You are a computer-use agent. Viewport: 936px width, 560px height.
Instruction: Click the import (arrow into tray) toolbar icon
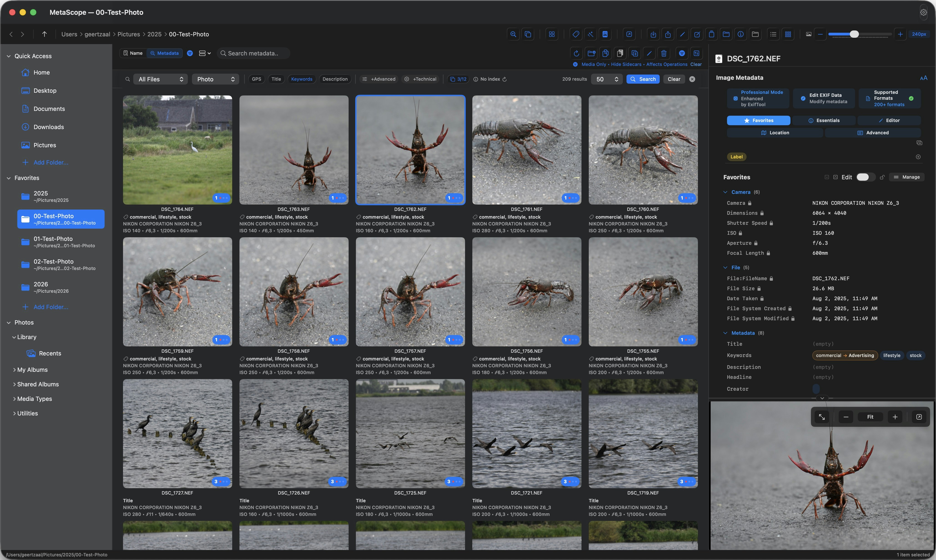tap(653, 34)
